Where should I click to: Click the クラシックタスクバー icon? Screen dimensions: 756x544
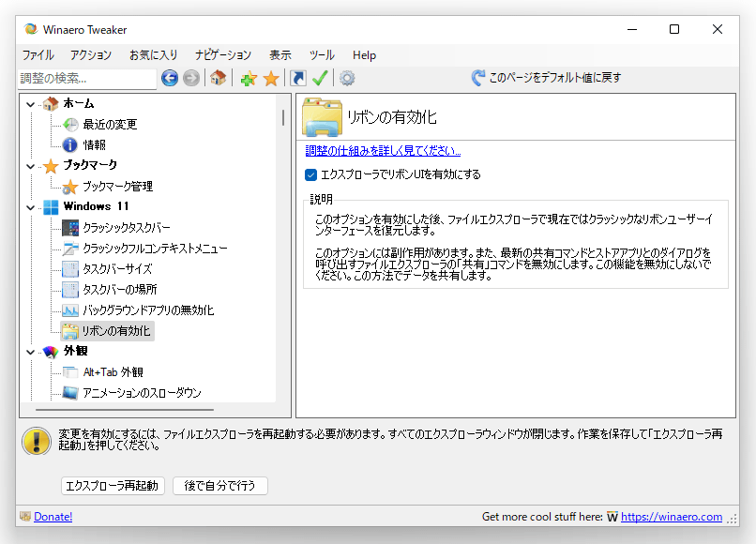(x=70, y=228)
